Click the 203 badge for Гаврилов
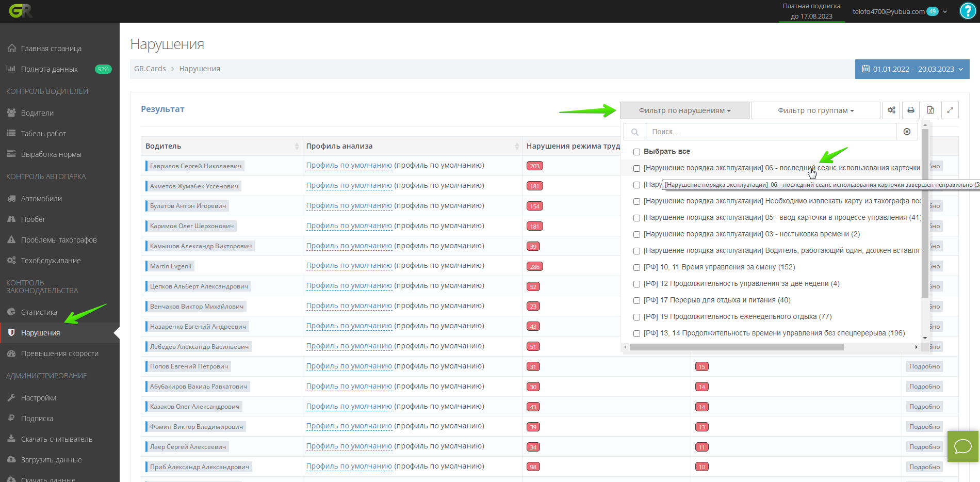980x482 pixels. click(534, 166)
